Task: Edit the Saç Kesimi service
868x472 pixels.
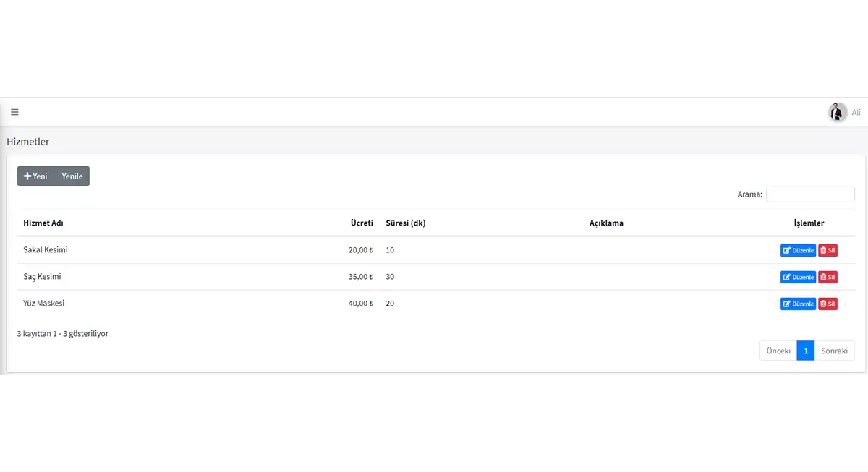Action: point(798,278)
